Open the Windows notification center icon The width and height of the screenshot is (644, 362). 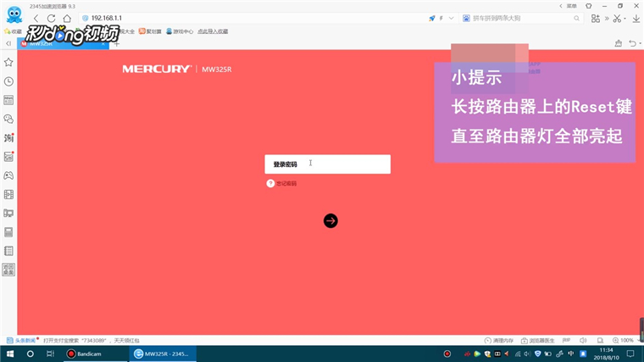[630, 354]
